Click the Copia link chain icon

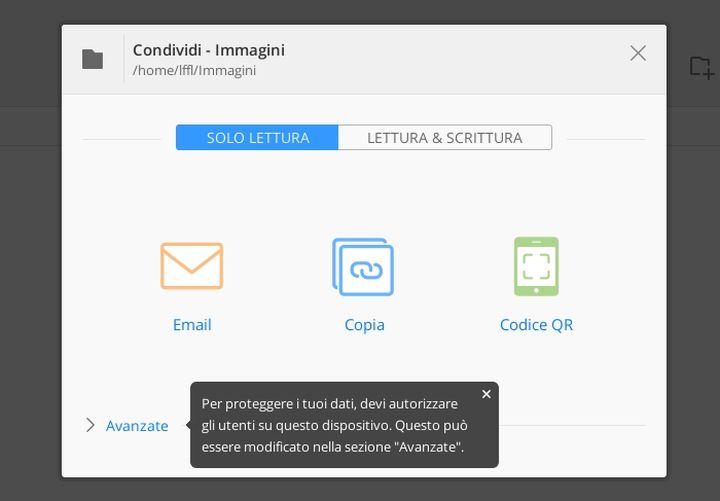coord(363,266)
